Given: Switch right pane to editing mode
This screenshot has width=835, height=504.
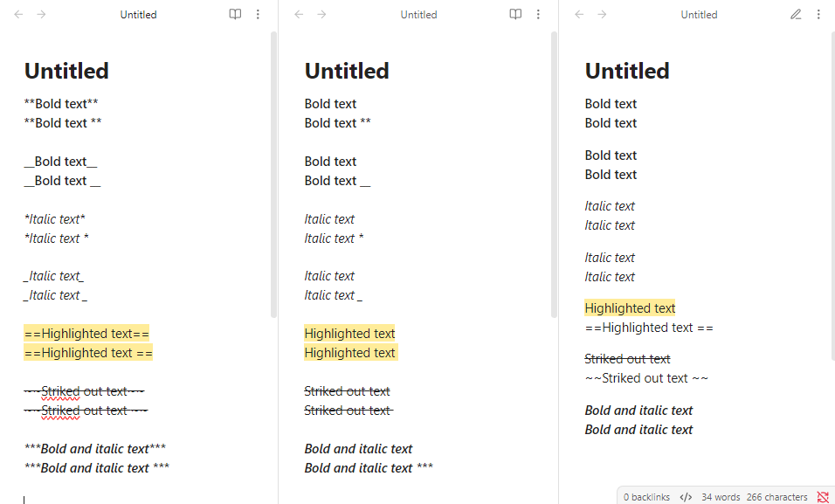Looking at the screenshot, I should [796, 14].
